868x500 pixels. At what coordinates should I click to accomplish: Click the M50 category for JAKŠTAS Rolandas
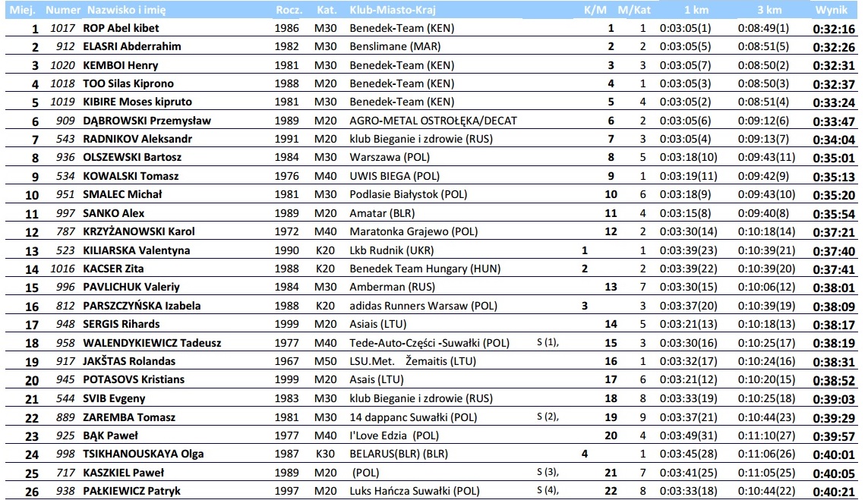point(326,361)
